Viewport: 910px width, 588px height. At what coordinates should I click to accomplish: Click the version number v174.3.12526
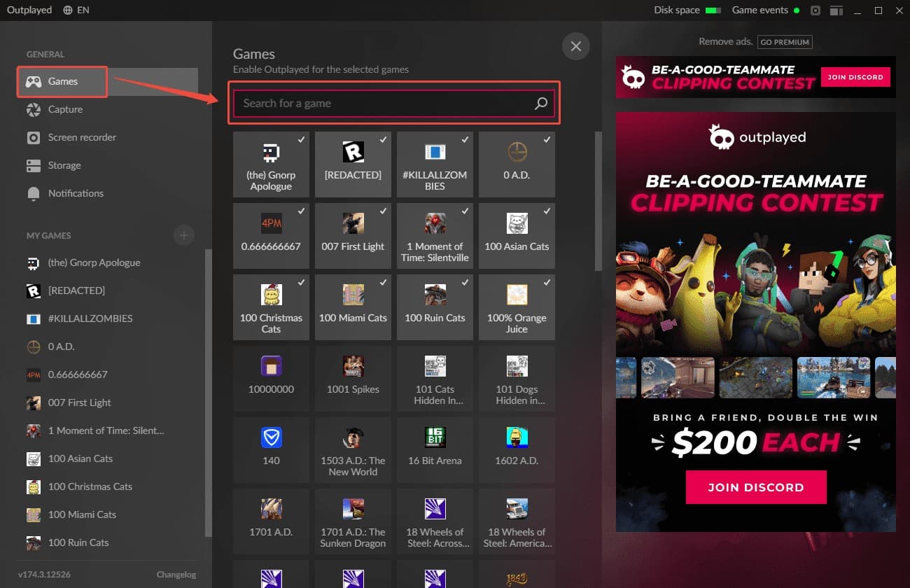pos(44,575)
